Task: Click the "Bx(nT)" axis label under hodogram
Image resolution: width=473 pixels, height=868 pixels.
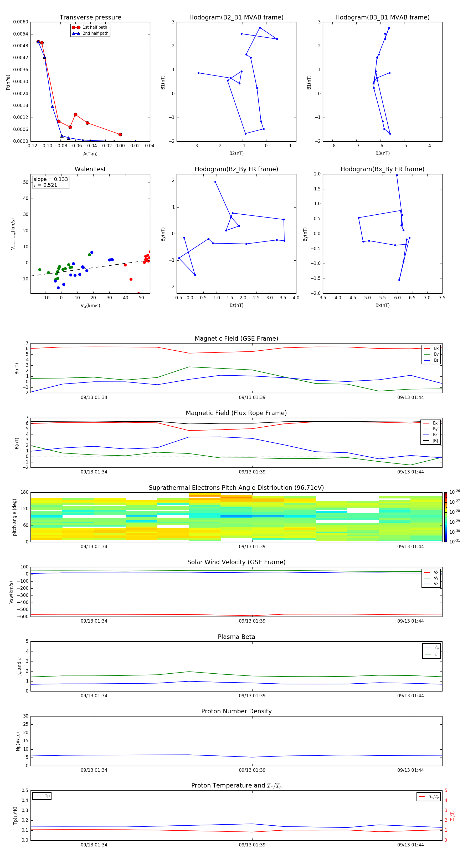Action: 382,305
